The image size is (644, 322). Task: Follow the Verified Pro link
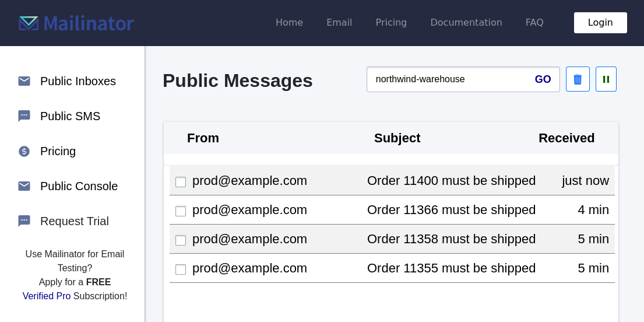(47, 296)
